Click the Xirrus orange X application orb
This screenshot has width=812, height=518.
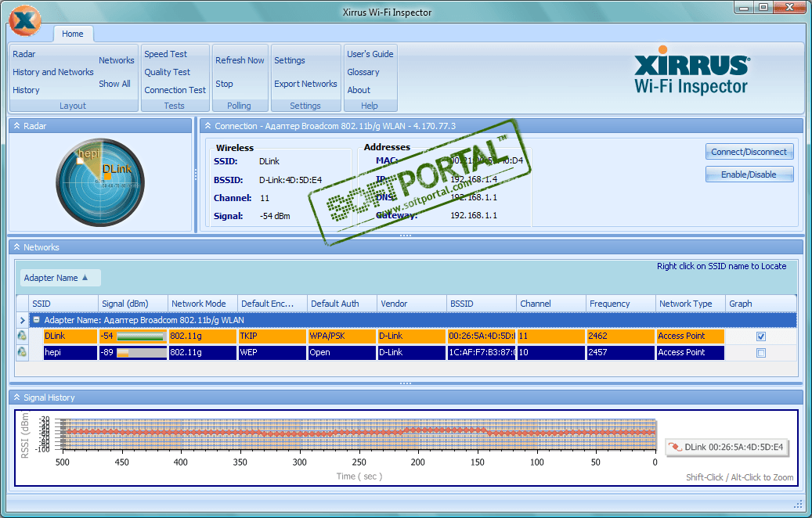[24, 20]
